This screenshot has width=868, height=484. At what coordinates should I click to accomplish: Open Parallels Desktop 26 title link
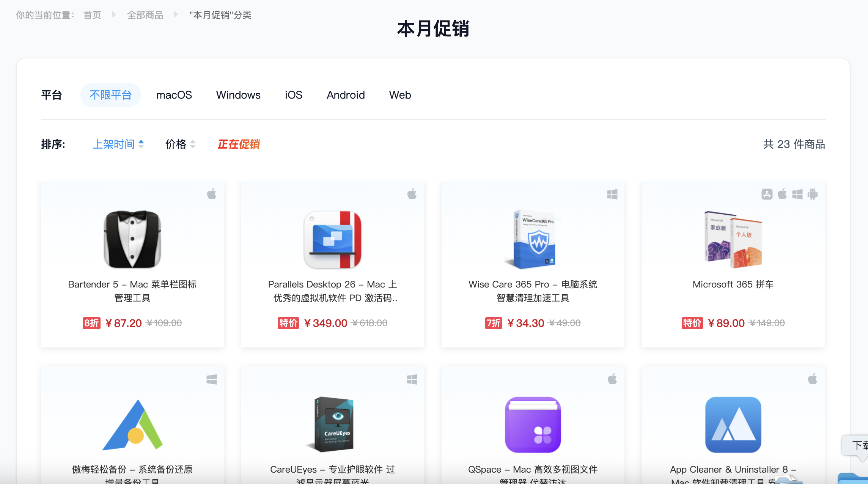coord(333,291)
